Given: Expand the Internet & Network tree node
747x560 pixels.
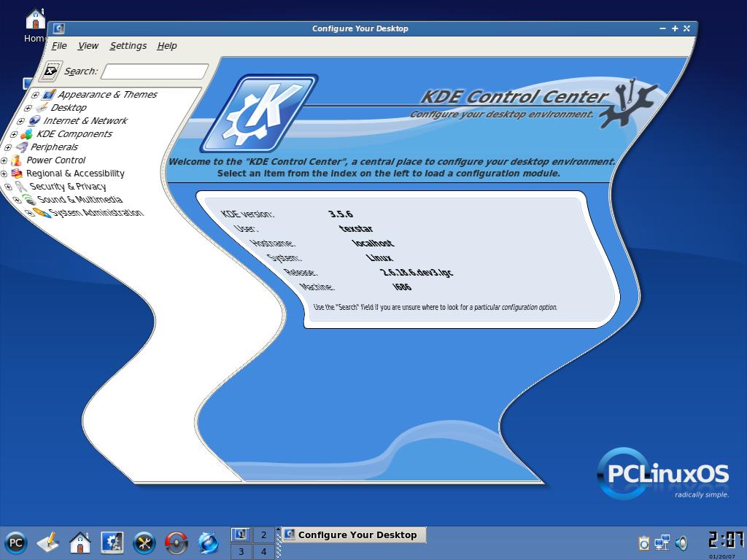Looking at the screenshot, I should coord(20,122).
